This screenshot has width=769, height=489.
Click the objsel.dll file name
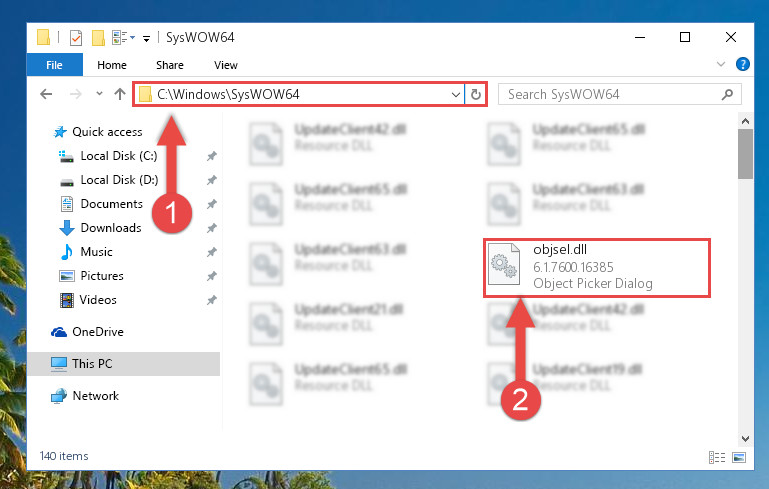[x=560, y=250]
